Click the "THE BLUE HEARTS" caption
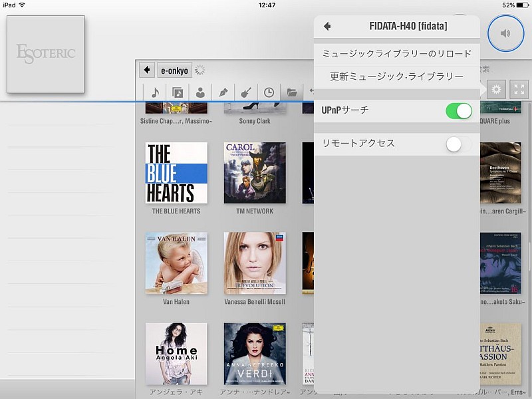The image size is (532, 399). (x=176, y=211)
